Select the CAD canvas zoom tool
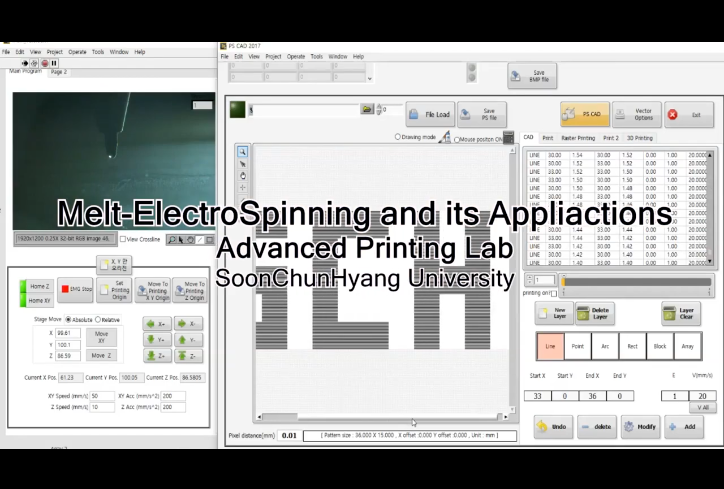Screen dimensions: 724x489 [242, 152]
